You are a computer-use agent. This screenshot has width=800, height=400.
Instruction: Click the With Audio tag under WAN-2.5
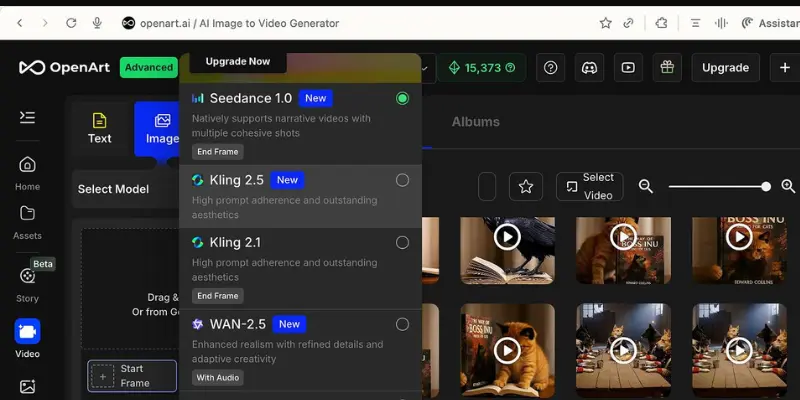pyautogui.click(x=218, y=378)
